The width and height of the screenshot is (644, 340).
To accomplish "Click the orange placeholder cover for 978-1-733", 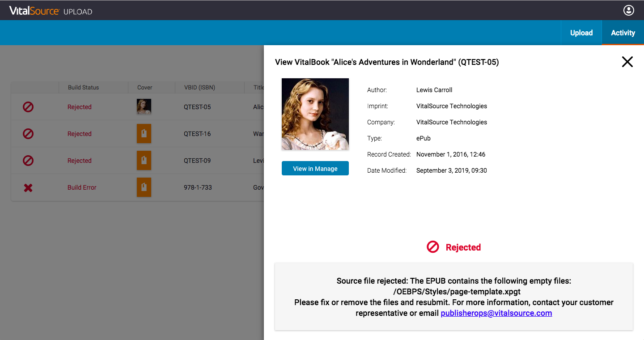I will point(144,187).
